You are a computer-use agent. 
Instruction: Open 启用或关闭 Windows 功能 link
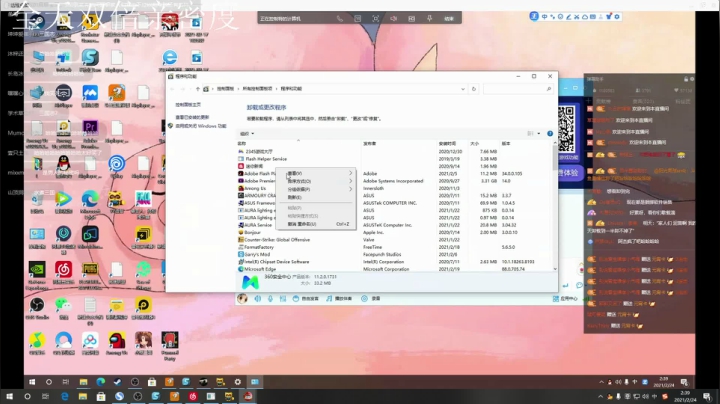[x=201, y=126]
